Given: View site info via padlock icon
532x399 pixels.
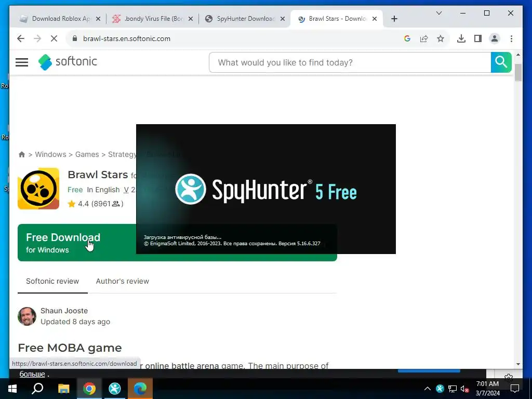Looking at the screenshot, I should [x=75, y=38].
